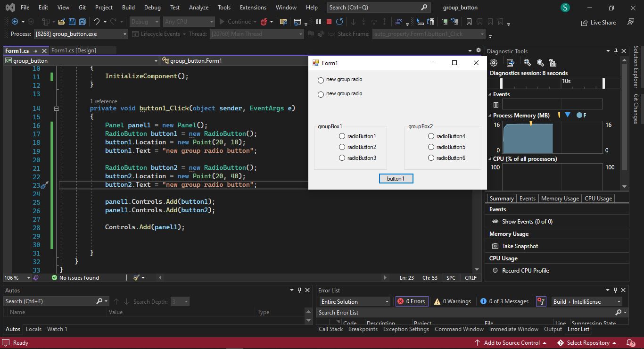Open Diagnostic Tools settings gear
The height and width of the screenshot is (349, 644).
494,63
